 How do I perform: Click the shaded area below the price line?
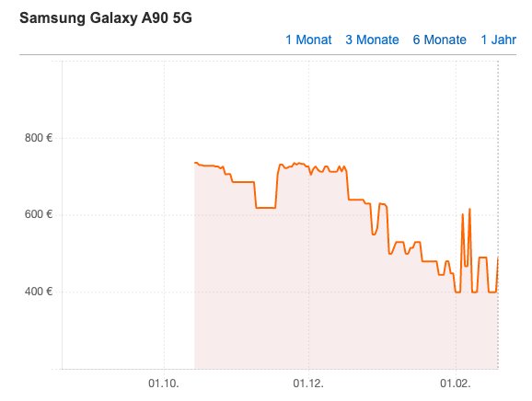pyautogui.click(x=306, y=288)
